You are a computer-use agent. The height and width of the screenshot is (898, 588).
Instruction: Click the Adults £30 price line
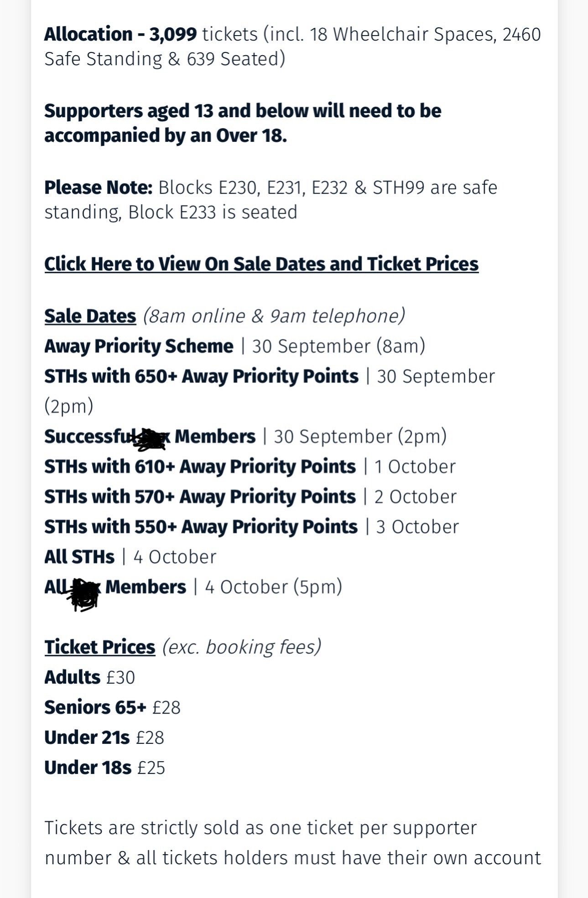click(90, 677)
